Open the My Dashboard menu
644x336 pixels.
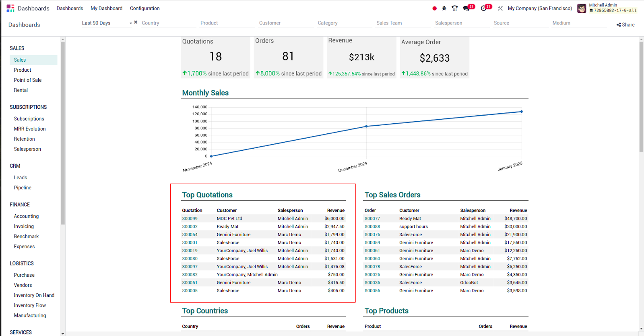[x=106, y=8]
